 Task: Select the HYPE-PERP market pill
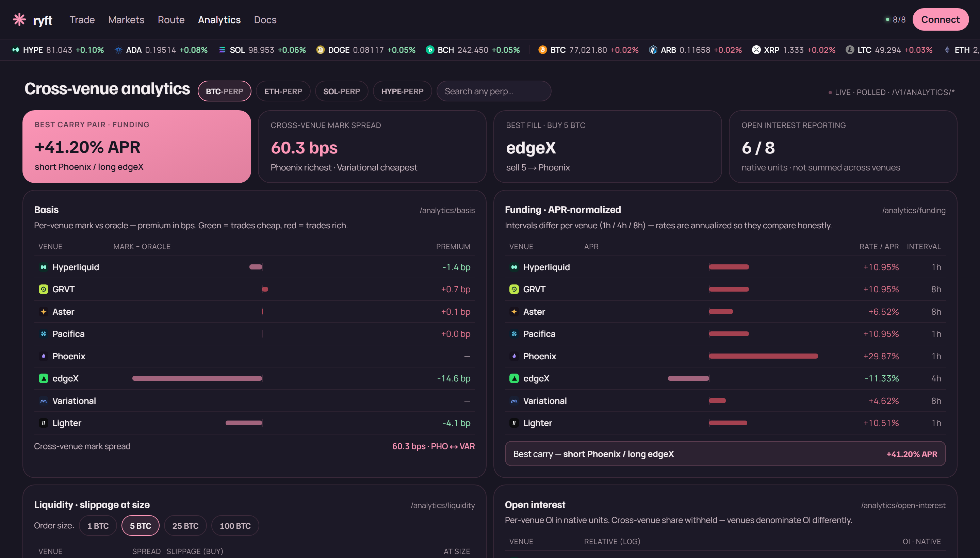[x=403, y=91]
